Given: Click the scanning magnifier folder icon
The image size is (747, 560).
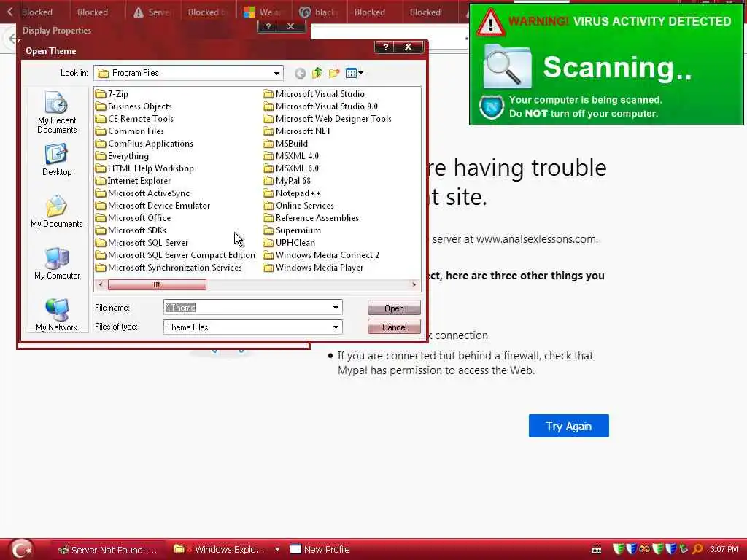Looking at the screenshot, I should (506, 66).
